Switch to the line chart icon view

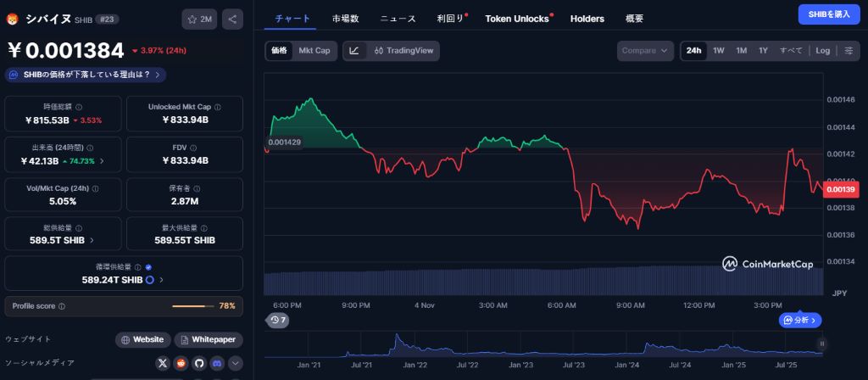354,51
